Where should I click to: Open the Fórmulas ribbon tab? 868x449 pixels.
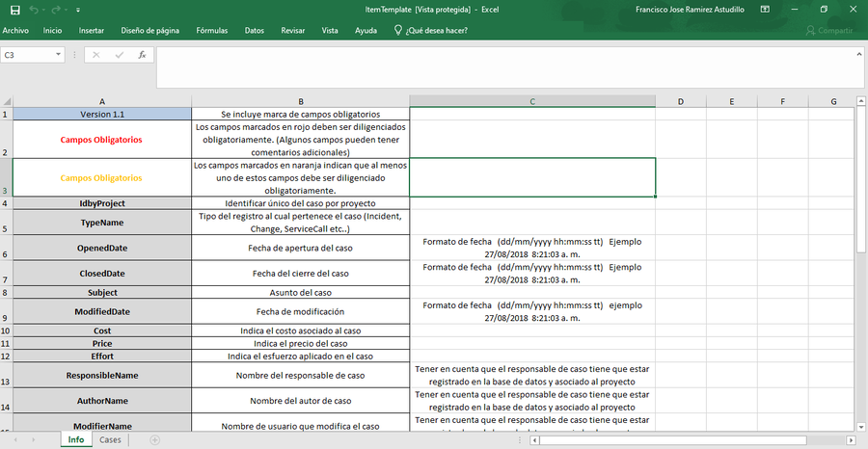click(211, 30)
